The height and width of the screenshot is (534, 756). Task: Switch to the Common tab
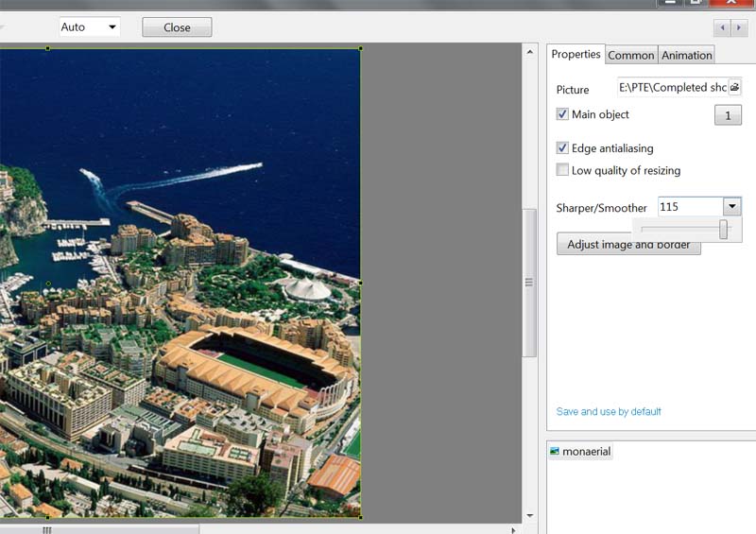(630, 55)
